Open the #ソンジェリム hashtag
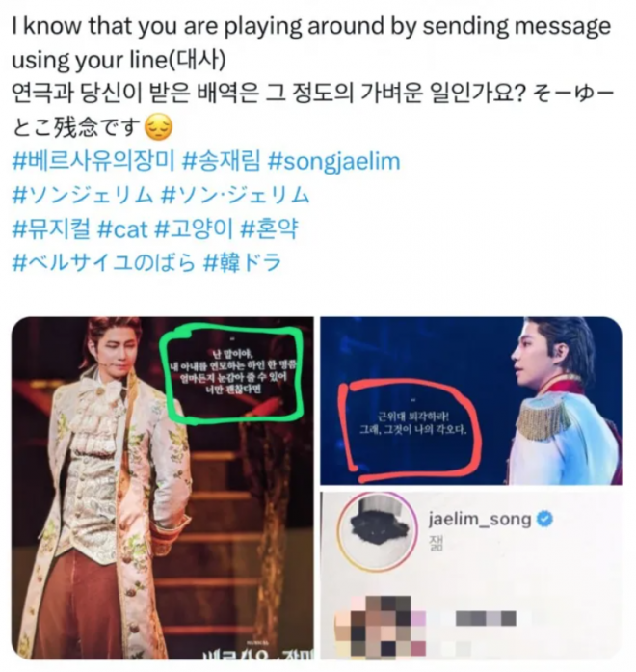Viewport: 636px width, 672px height. point(82,195)
